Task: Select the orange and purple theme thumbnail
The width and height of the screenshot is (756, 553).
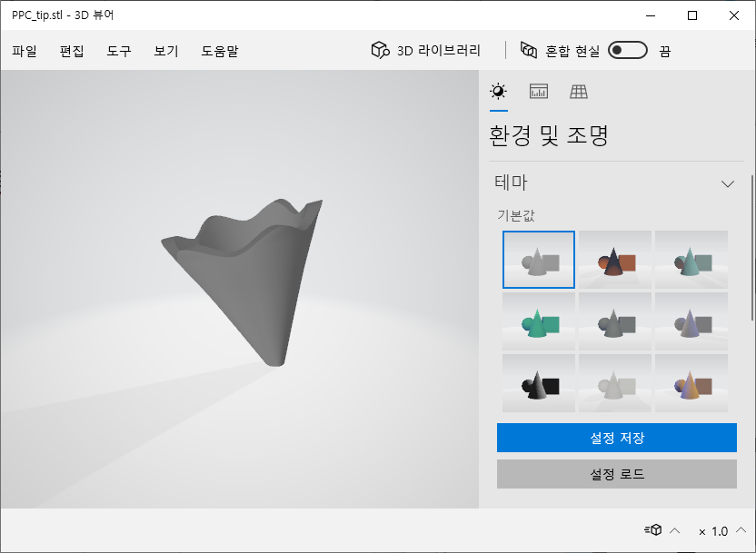Action: [691, 383]
